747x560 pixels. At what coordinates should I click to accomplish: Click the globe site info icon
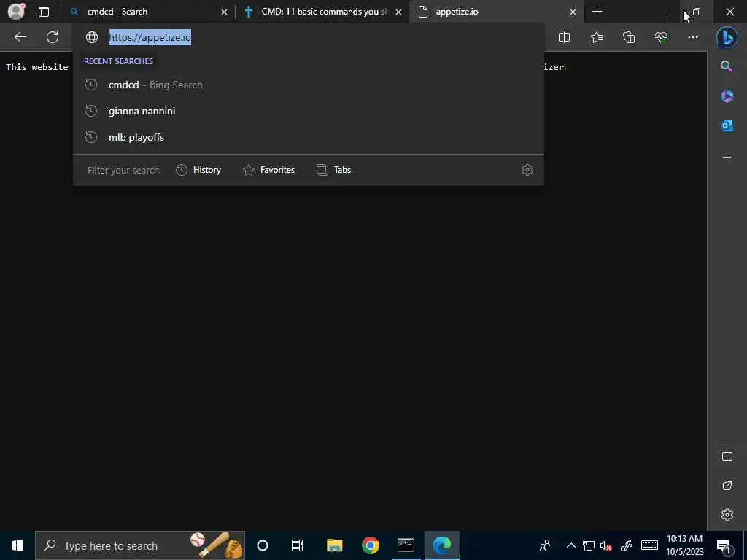pyautogui.click(x=91, y=37)
